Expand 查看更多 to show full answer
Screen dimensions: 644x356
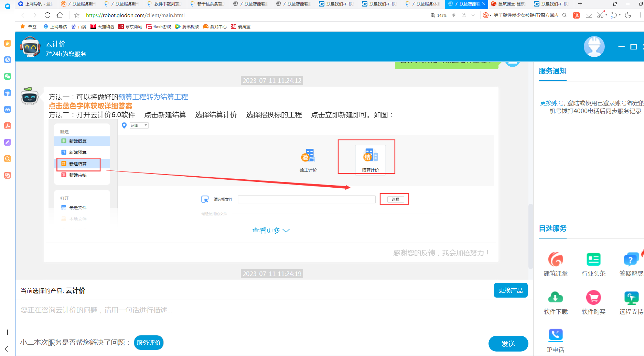pos(271,231)
